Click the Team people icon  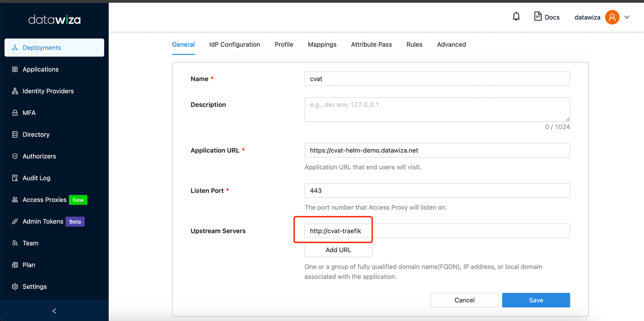click(15, 243)
